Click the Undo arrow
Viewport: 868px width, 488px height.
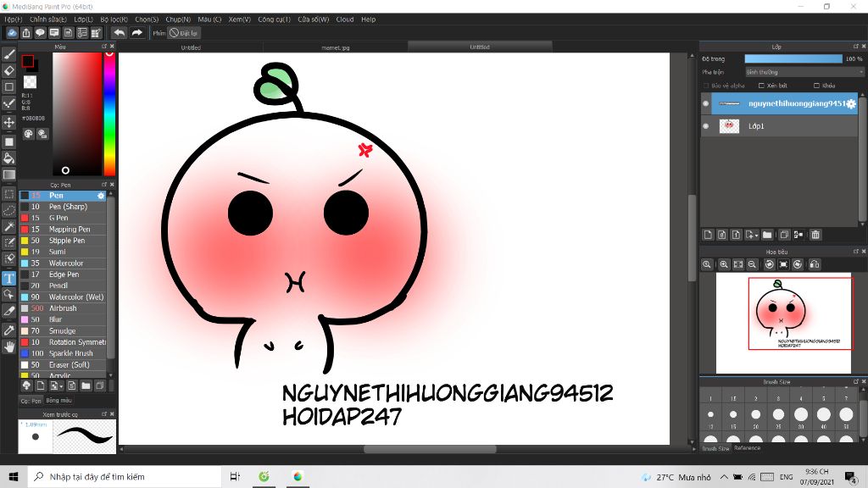click(119, 33)
